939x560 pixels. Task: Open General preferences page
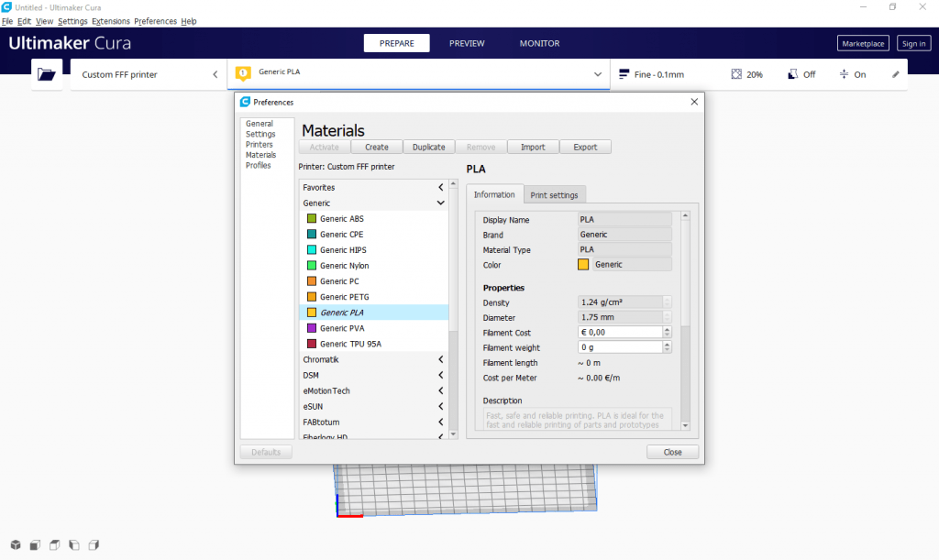coord(260,124)
